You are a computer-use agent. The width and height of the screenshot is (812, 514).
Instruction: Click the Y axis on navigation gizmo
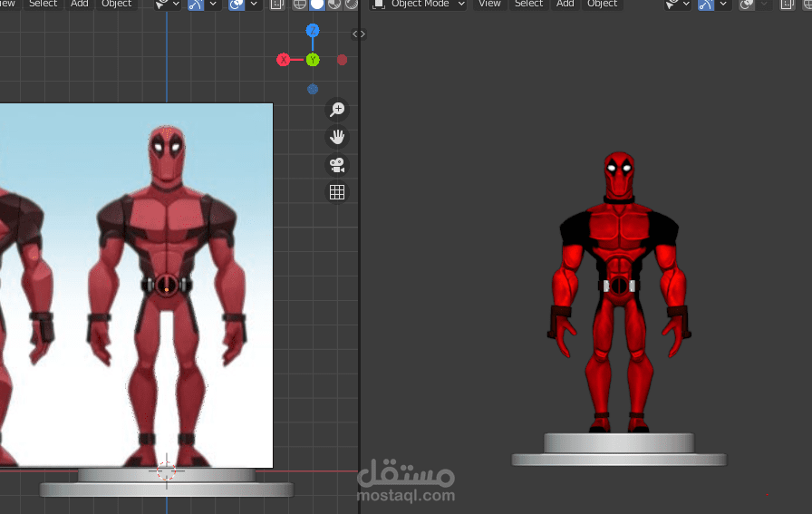click(313, 60)
